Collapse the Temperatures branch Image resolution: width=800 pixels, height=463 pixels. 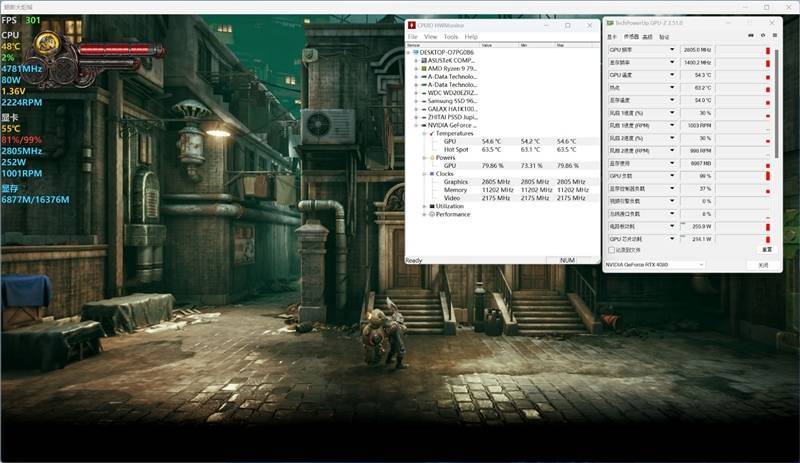[x=424, y=133]
